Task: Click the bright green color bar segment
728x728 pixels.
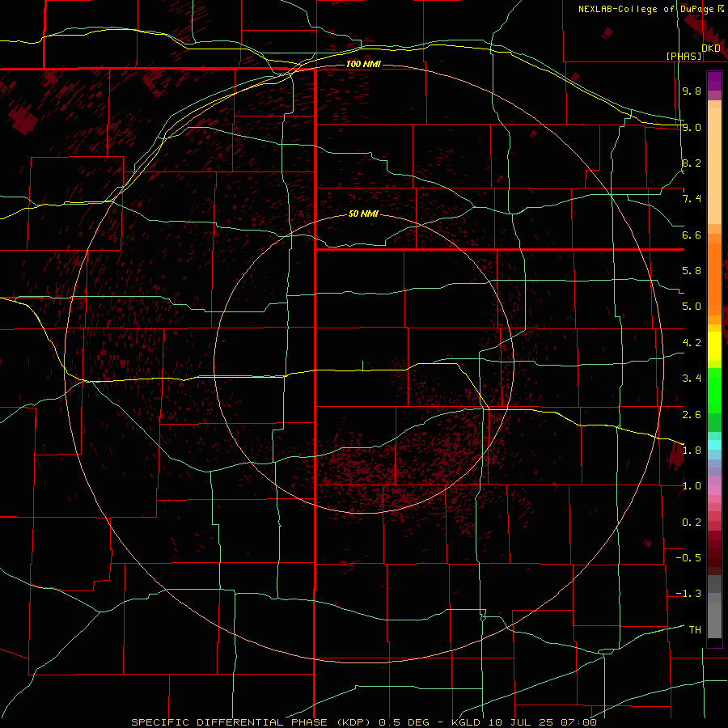Action: 714,391
